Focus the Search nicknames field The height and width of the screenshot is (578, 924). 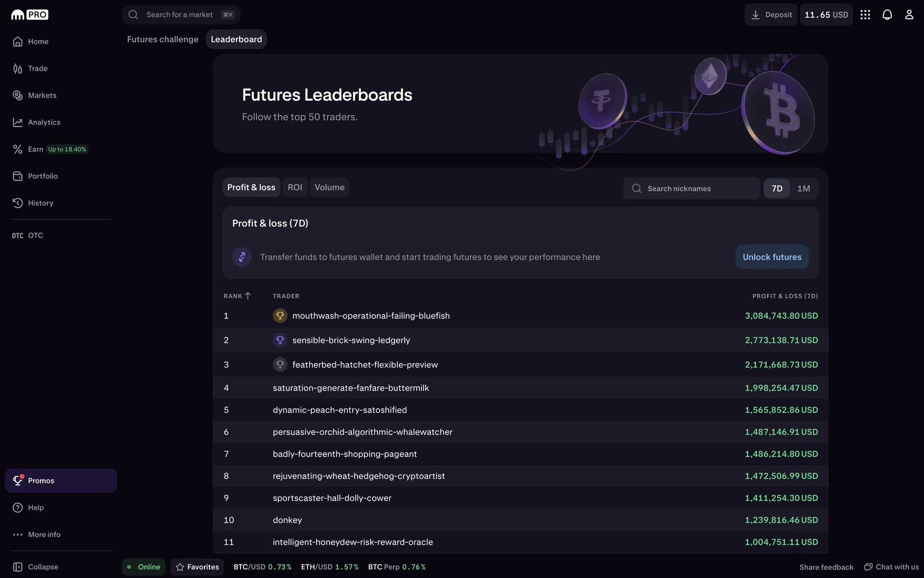coord(692,188)
